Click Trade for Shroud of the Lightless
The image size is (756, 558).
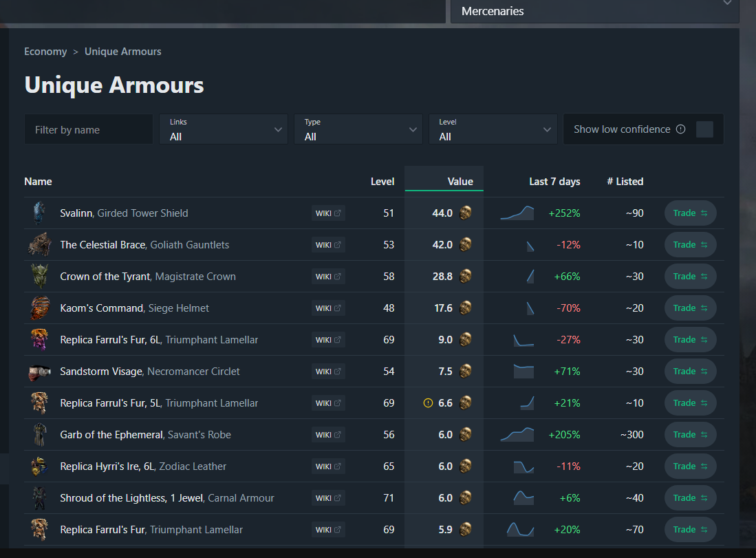[x=691, y=497]
